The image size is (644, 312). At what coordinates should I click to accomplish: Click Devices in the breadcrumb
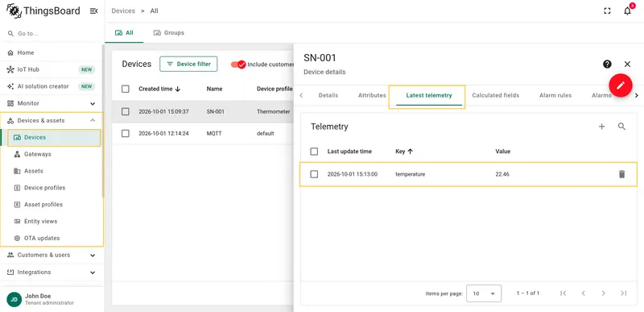pyautogui.click(x=123, y=11)
